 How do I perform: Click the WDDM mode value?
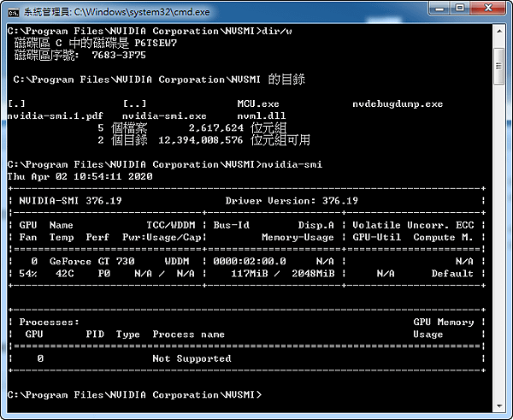click(x=177, y=261)
